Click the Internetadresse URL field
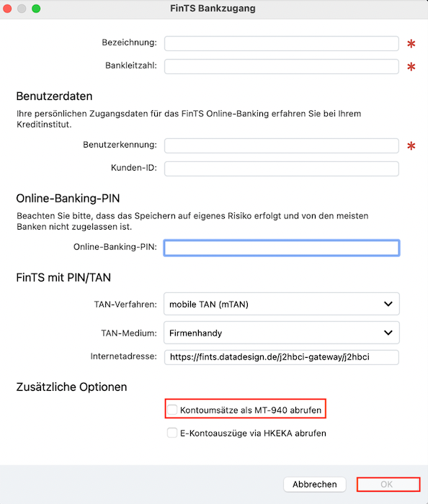Viewport: 428px width, 504px height. (282, 357)
